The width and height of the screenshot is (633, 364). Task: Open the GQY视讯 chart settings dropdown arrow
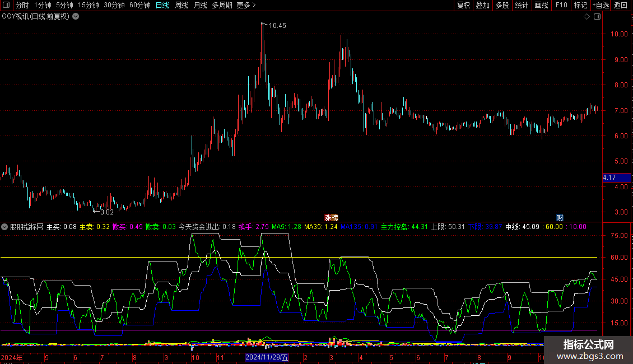coord(76,17)
